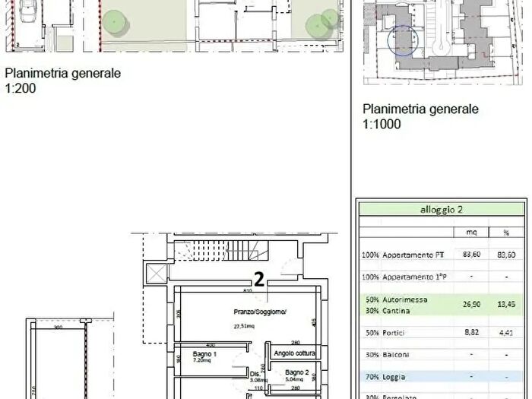The height and width of the screenshot is (399, 532).
Task: Click the 'Bagno 2' room label
Action: pyautogui.click(x=297, y=372)
